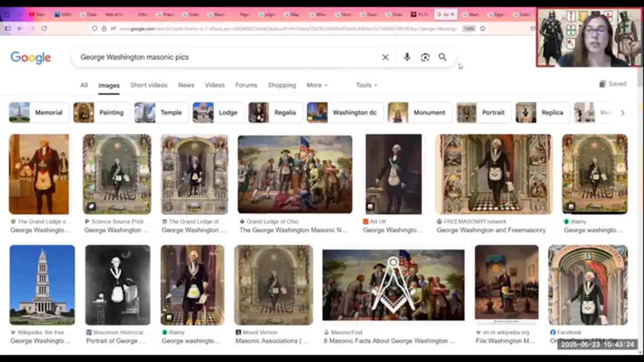Go to the Google logo homepage
Viewport: 644px width, 362px height.
coord(31,58)
